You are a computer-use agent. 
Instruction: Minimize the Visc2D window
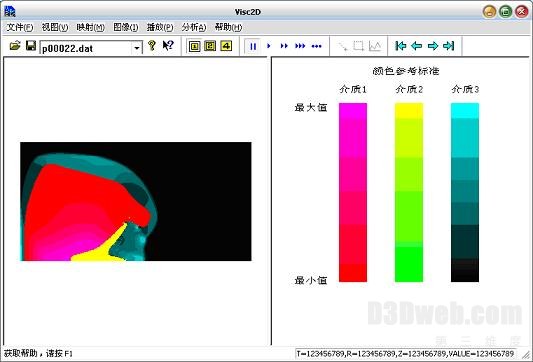[x=489, y=12]
